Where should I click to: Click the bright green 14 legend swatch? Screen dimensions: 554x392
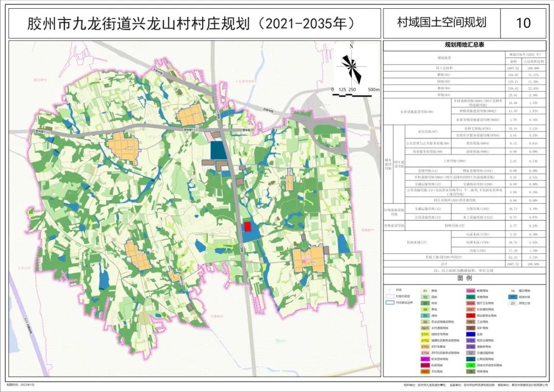coord(470,365)
